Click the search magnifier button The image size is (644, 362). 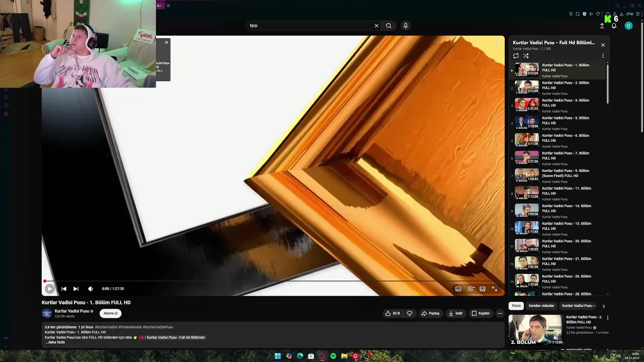(389, 26)
